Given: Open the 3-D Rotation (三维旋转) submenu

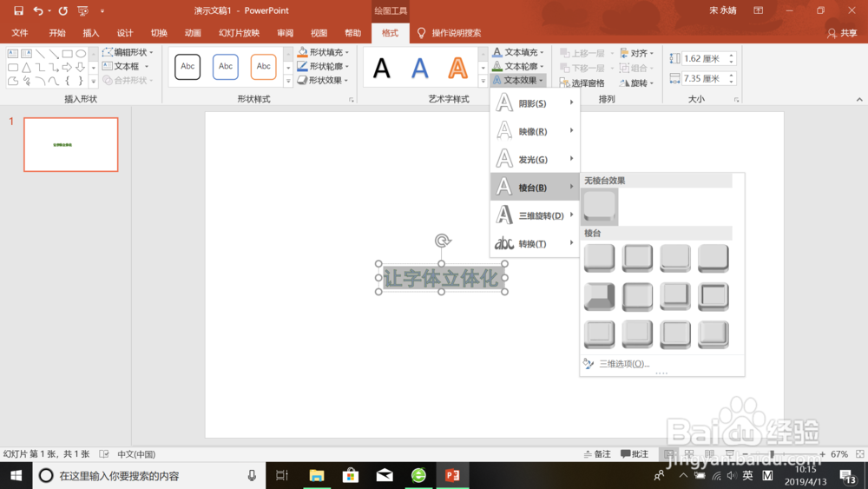Looking at the screenshot, I should pos(535,215).
